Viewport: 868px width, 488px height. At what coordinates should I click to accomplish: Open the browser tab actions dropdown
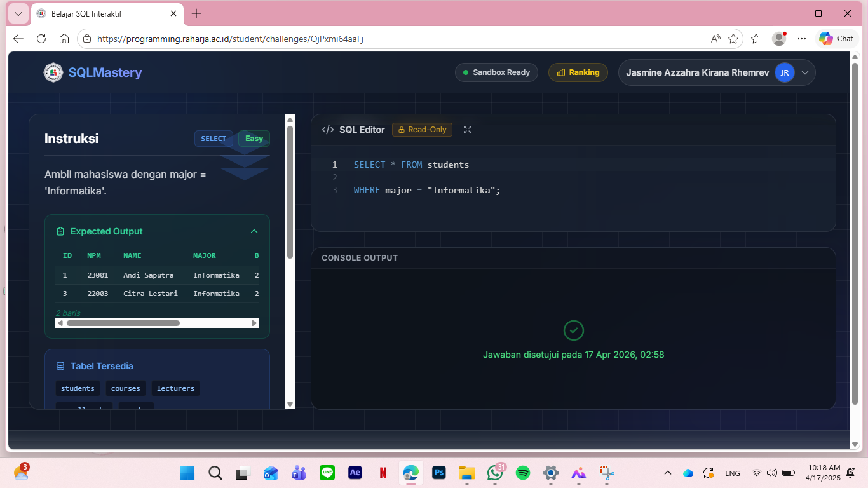click(18, 13)
